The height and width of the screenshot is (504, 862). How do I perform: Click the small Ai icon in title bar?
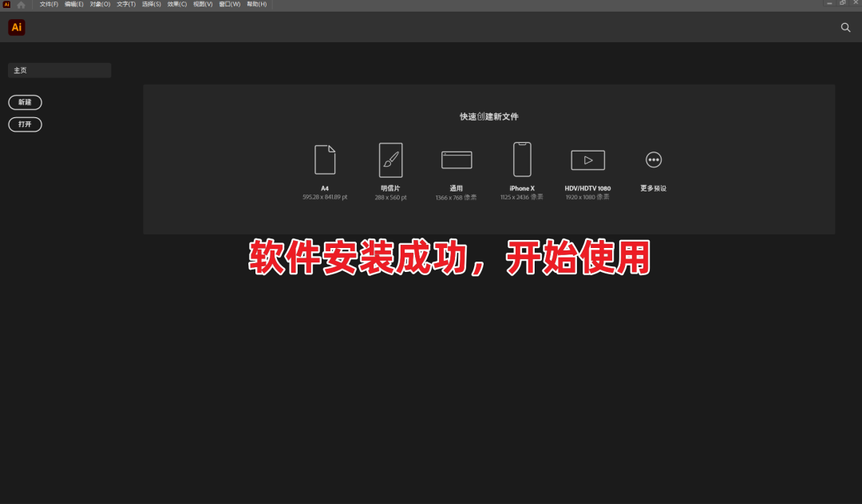tap(6, 5)
